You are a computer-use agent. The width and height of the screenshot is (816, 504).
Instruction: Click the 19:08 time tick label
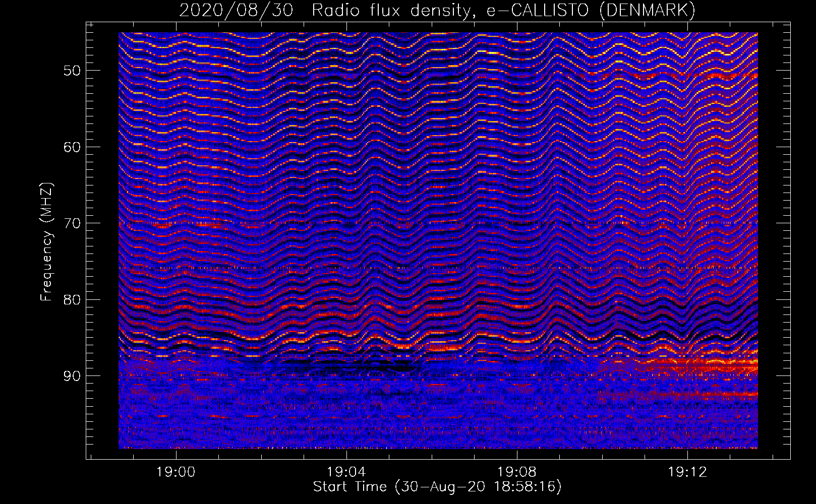coord(516,472)
